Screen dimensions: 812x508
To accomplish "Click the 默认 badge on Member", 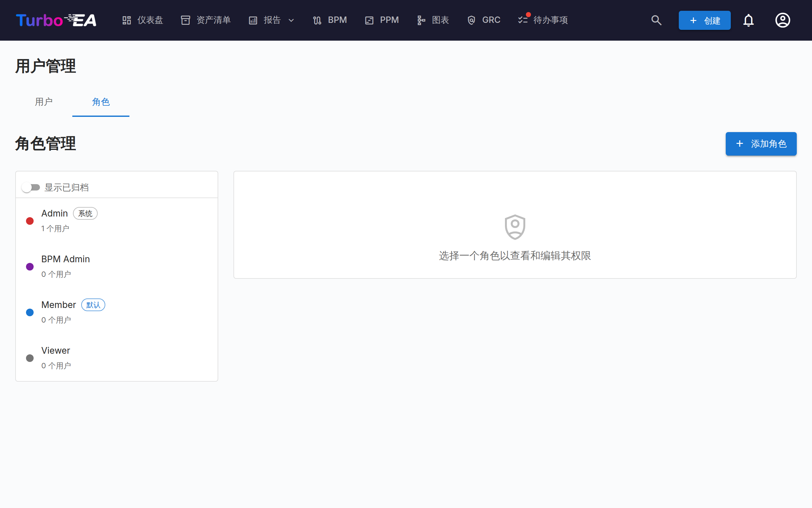I will click(x=93, y=305).
